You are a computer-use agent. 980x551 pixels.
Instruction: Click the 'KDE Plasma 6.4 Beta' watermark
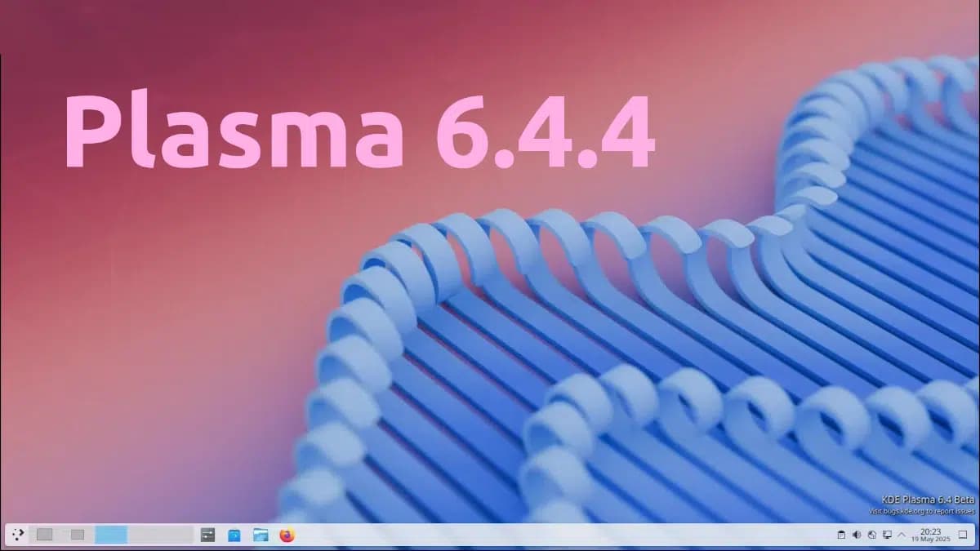(x=928, y=499)
